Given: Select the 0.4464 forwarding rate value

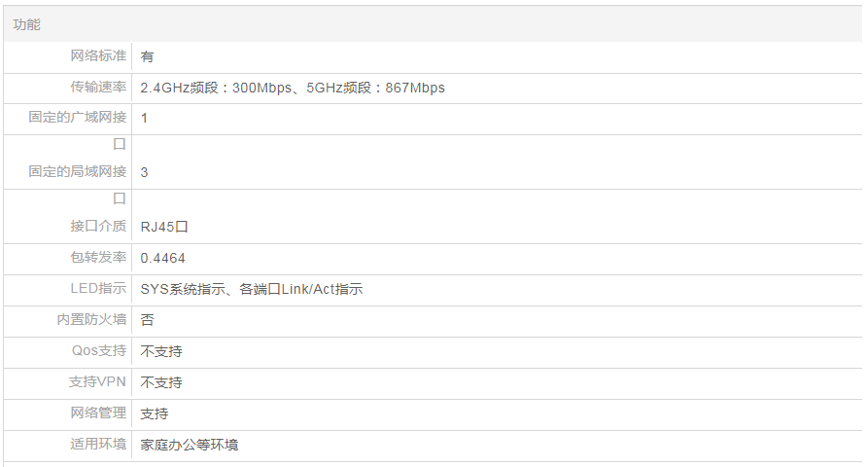Looking at the screenshot, I should tap(162, 258).
